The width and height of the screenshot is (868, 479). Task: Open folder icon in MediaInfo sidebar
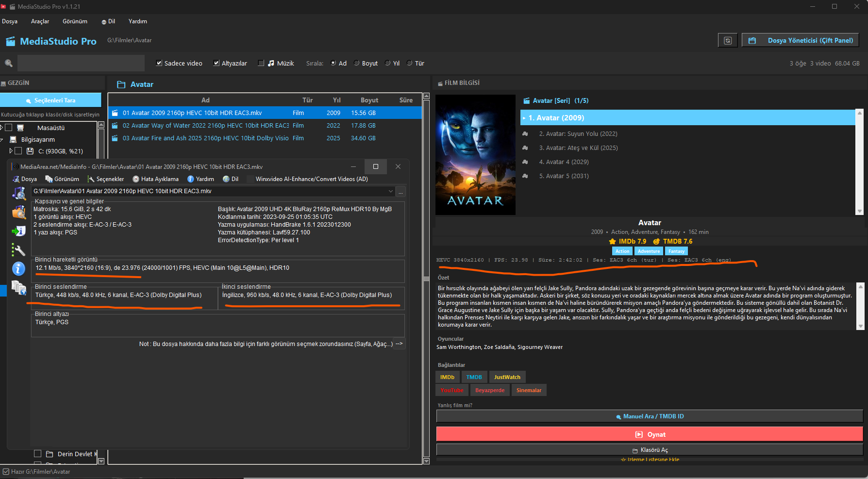tap(18, 212)
